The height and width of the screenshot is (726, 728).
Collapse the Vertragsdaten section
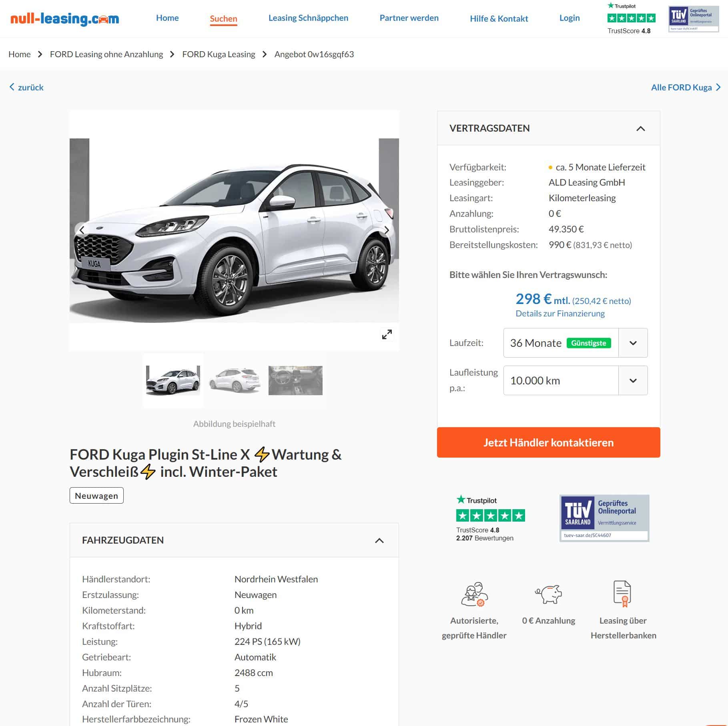point(640,128)
